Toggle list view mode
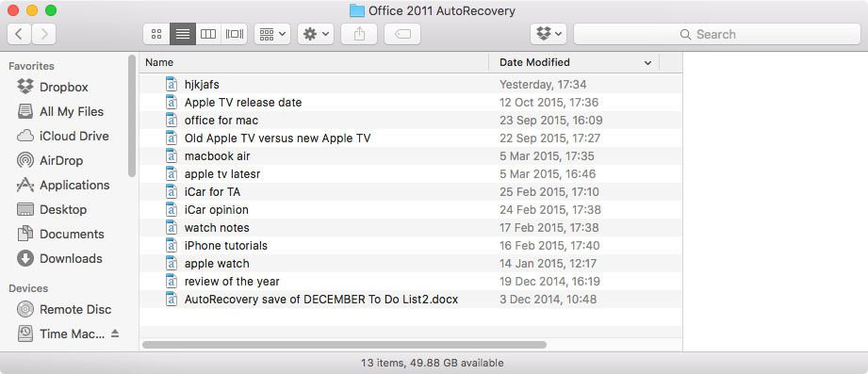The width and height of the screenshot is (868, 374). [x=183, y=34]
